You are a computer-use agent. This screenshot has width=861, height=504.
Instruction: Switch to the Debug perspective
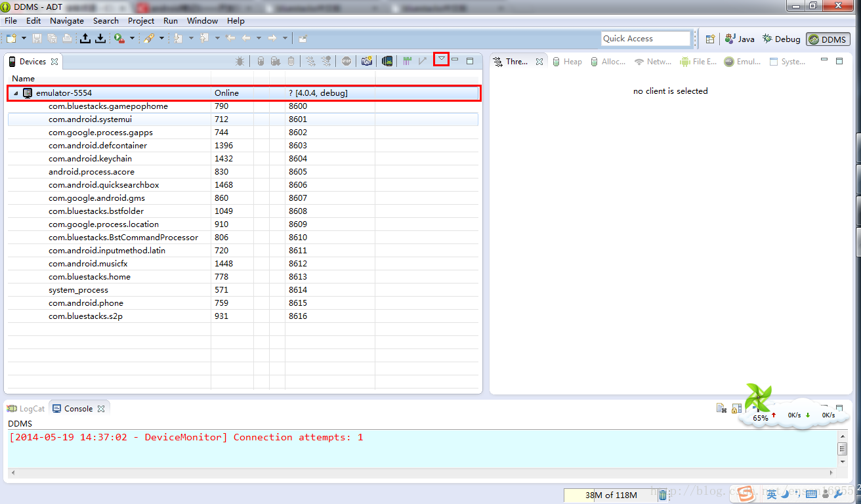click(781, 39)
